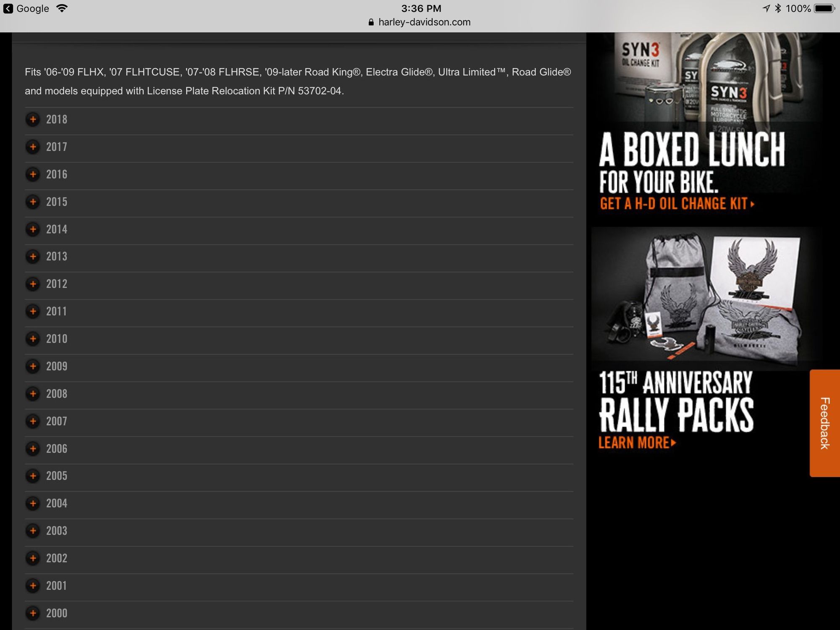Expand the 2017 fitment section
This screenshot has width=840, height=630.
(x=57, y=147)
